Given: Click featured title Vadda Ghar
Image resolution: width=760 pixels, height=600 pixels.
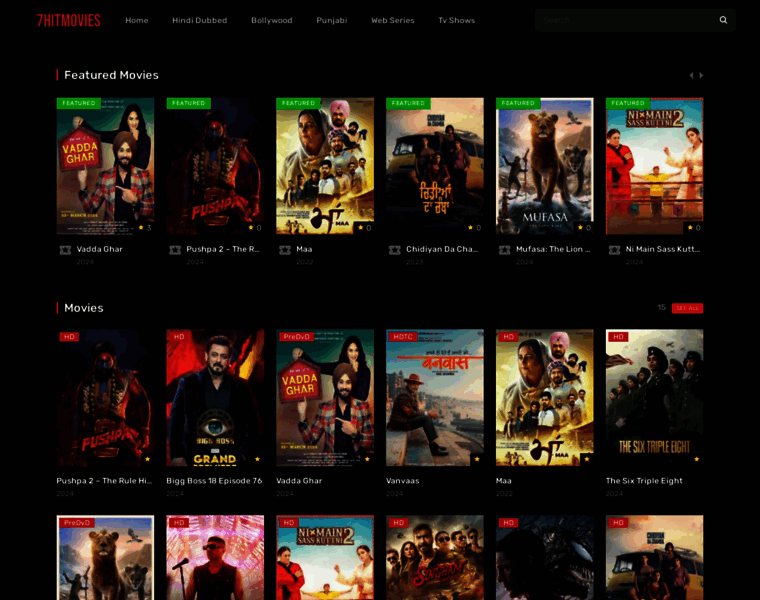Looking at the screenshot, I should (x=99, y=249).
